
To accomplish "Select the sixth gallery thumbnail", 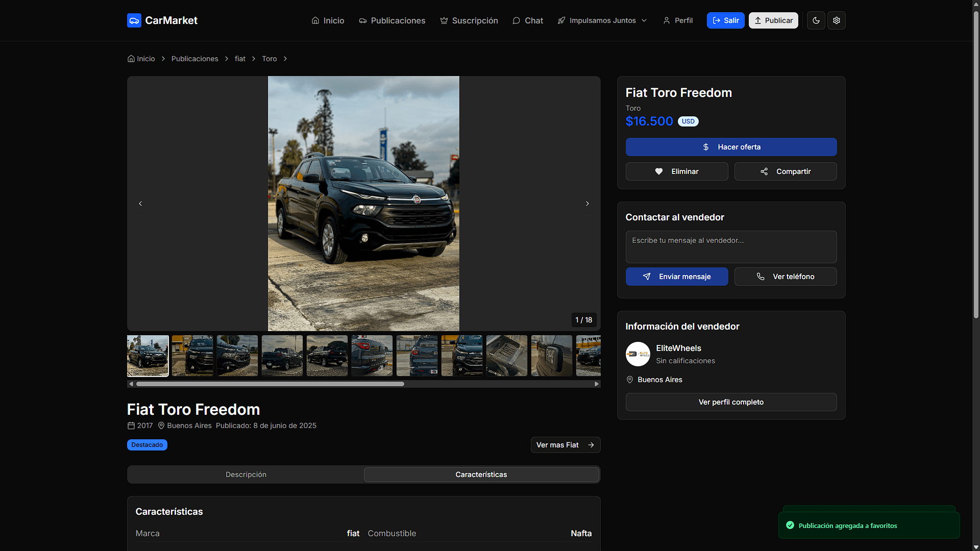I will point(372,356).
